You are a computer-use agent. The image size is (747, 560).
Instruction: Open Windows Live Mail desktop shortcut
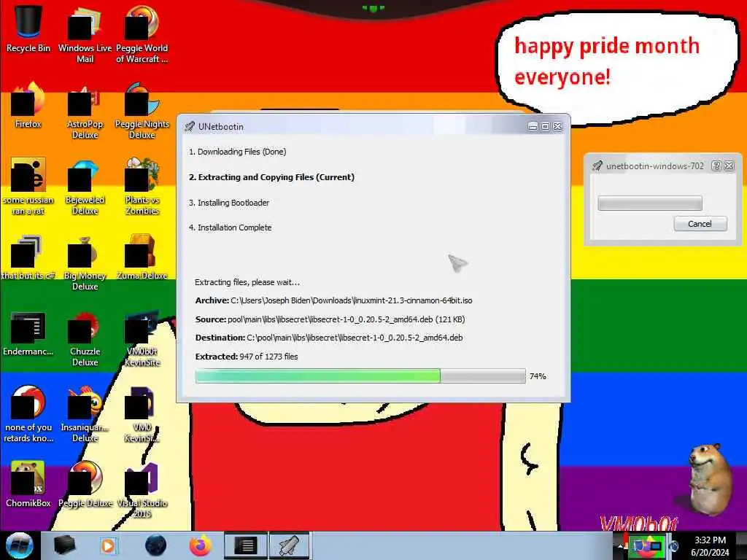click(x=85, y=34)
